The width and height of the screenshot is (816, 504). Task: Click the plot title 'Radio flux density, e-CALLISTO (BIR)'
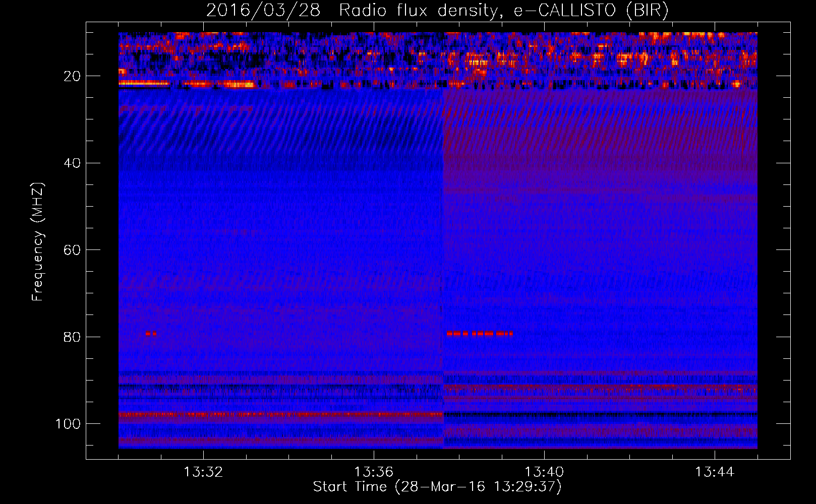(x=503, y=10)
